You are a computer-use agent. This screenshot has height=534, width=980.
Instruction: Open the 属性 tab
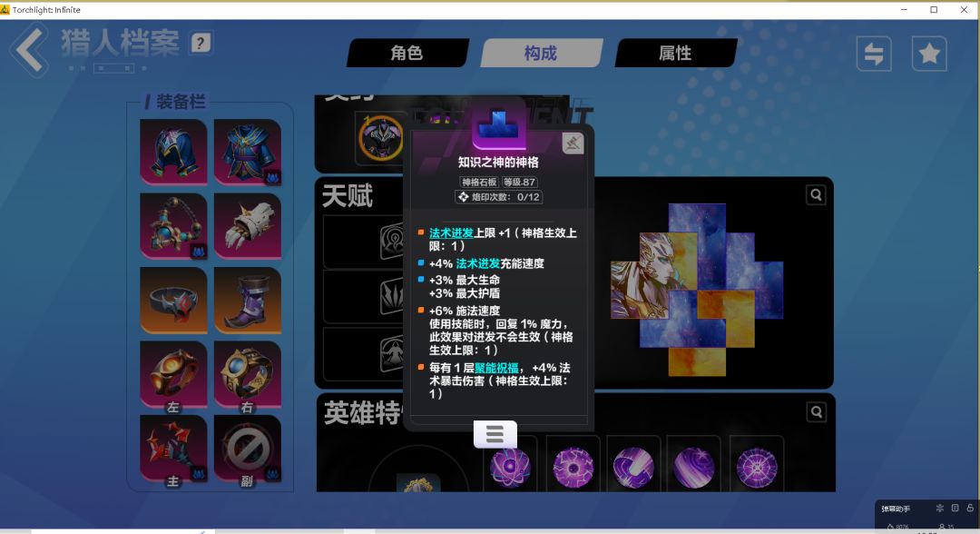[x=676, y=54]
